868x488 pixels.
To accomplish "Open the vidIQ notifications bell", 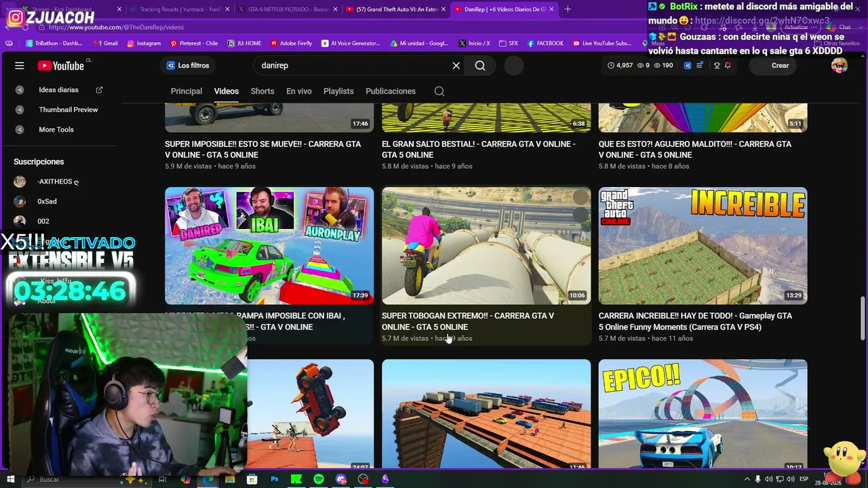I will click(728, 66).
